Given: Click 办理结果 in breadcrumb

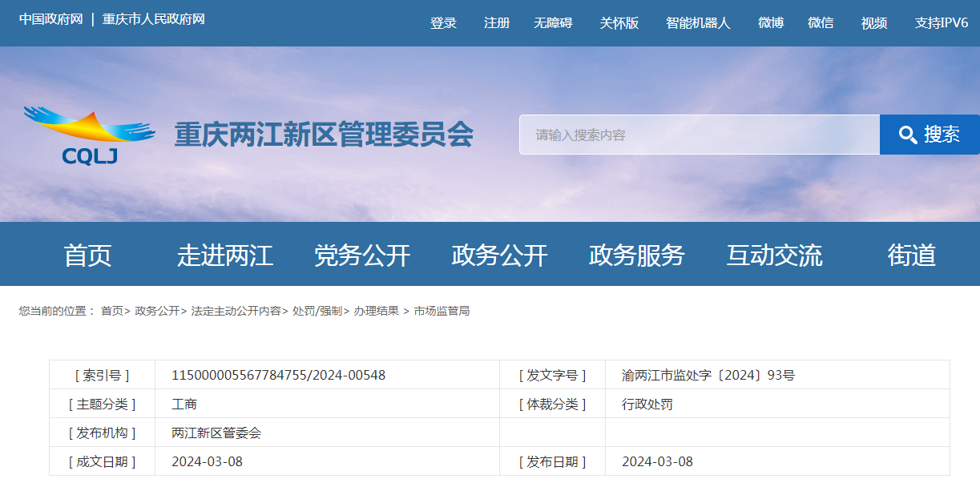Looking at the screenshot, I should pos(377,311).
